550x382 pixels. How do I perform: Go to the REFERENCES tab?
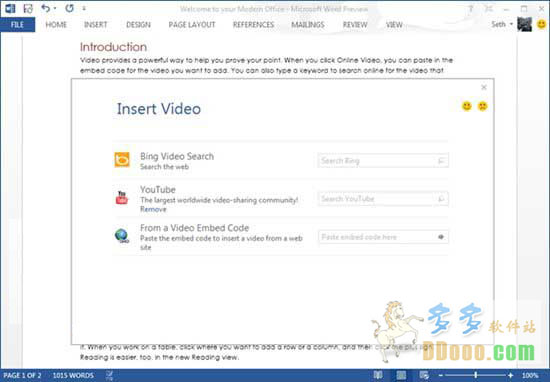tap(253, 25)
